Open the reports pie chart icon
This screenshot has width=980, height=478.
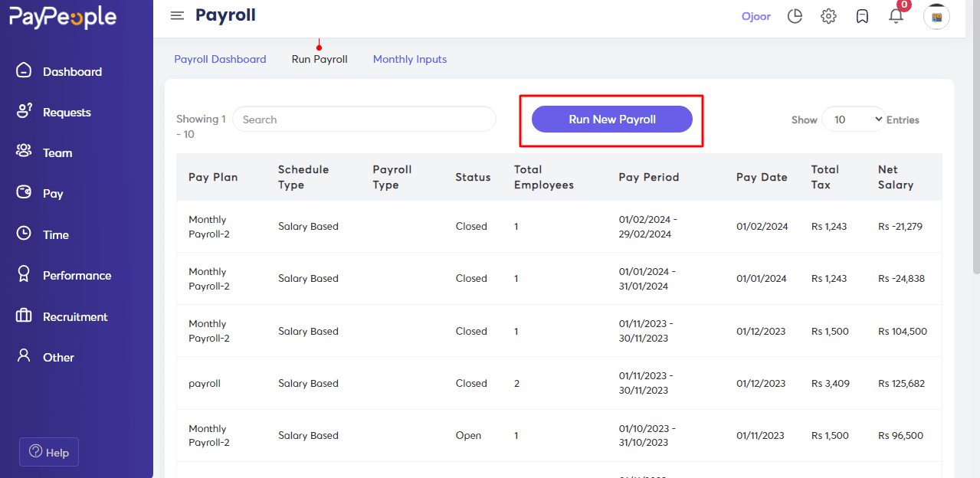tap(795, 15)
